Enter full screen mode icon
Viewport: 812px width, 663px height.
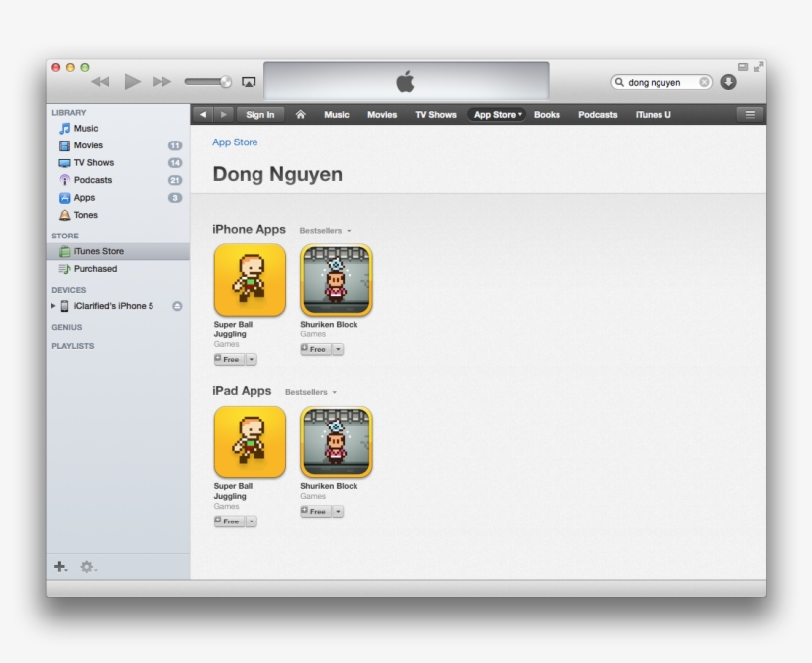tap(759, 67)
